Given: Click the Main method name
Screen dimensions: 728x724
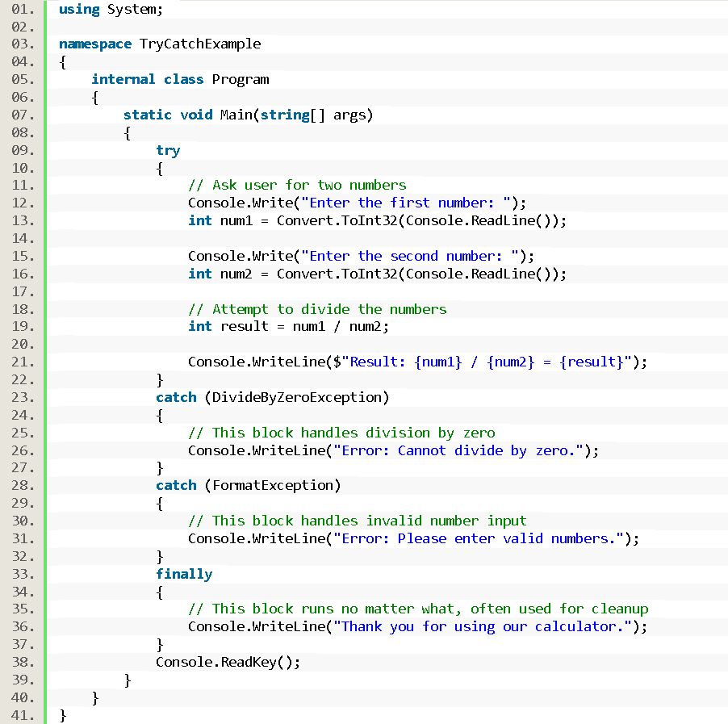Looking at the screenshot, I should click(x=234, y=115).
